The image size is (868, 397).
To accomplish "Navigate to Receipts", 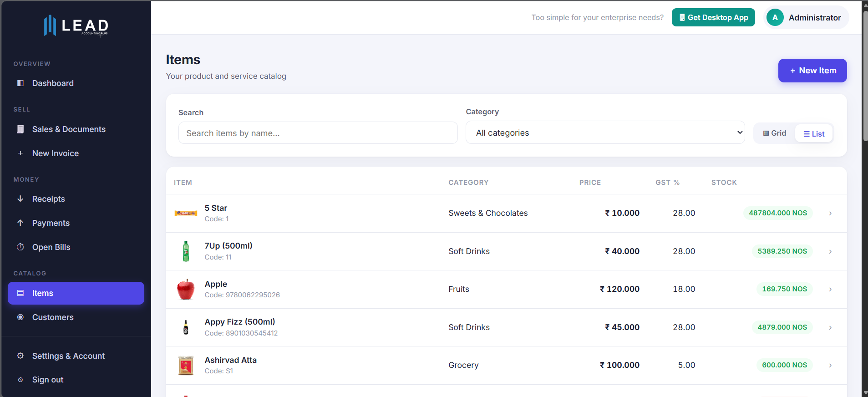I will pos(76,199).
